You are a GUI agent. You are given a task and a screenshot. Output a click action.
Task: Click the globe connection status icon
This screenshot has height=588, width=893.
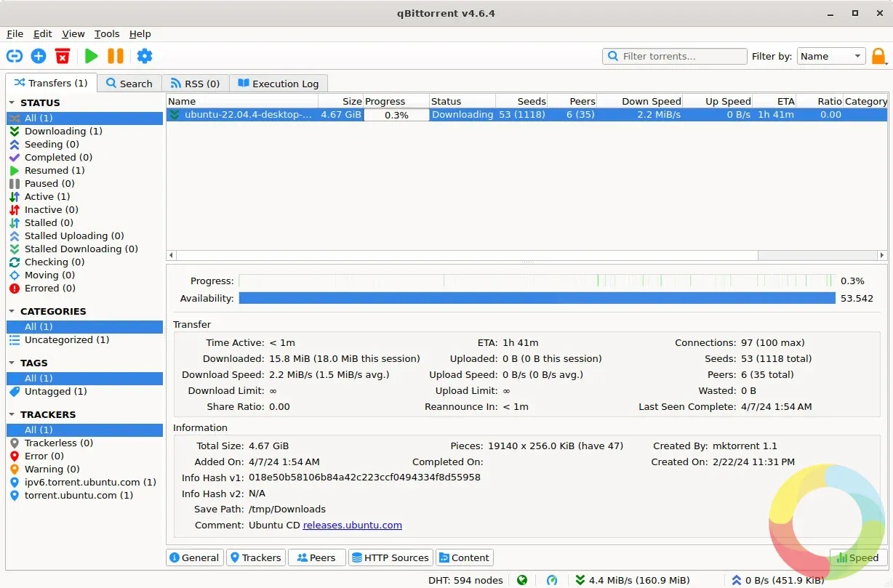coord(522,580)
